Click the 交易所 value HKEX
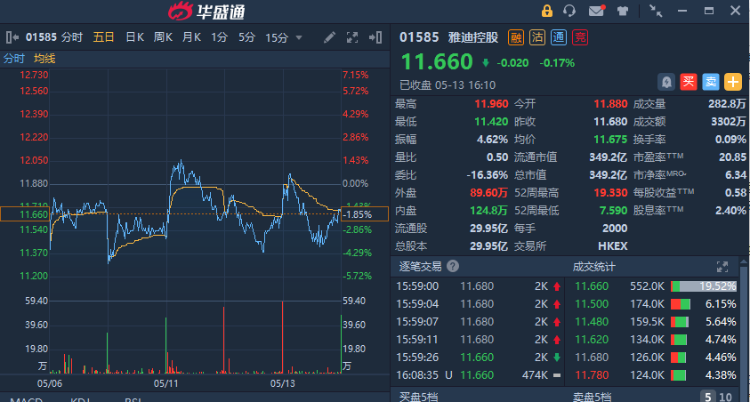750x402 pixels. coord(613,246)
